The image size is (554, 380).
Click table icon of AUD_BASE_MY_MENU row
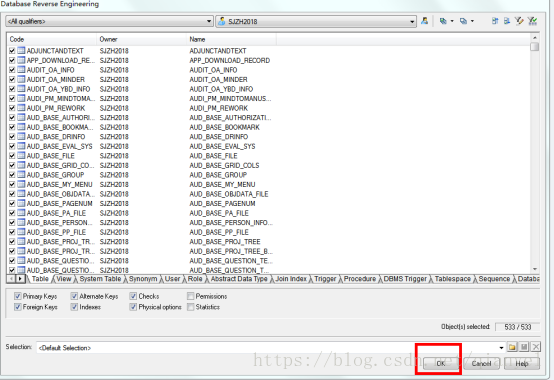click(x=21, y=184)
